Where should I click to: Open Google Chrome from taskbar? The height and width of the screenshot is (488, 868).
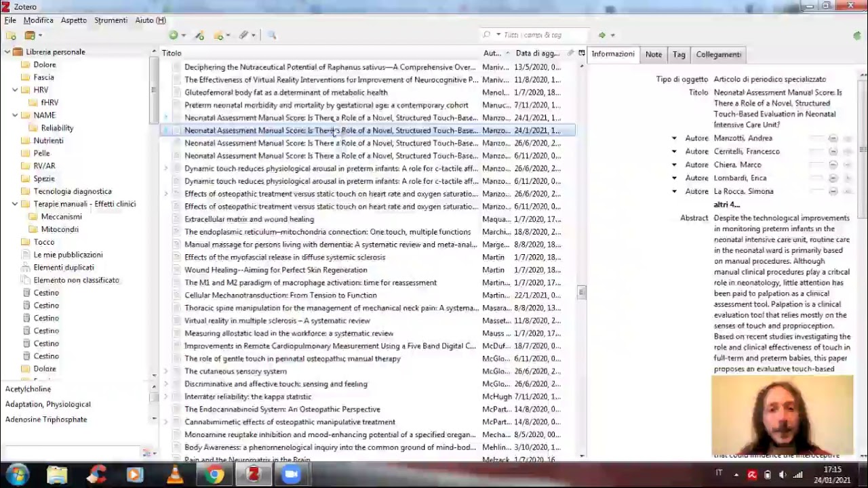pos(214,475)
